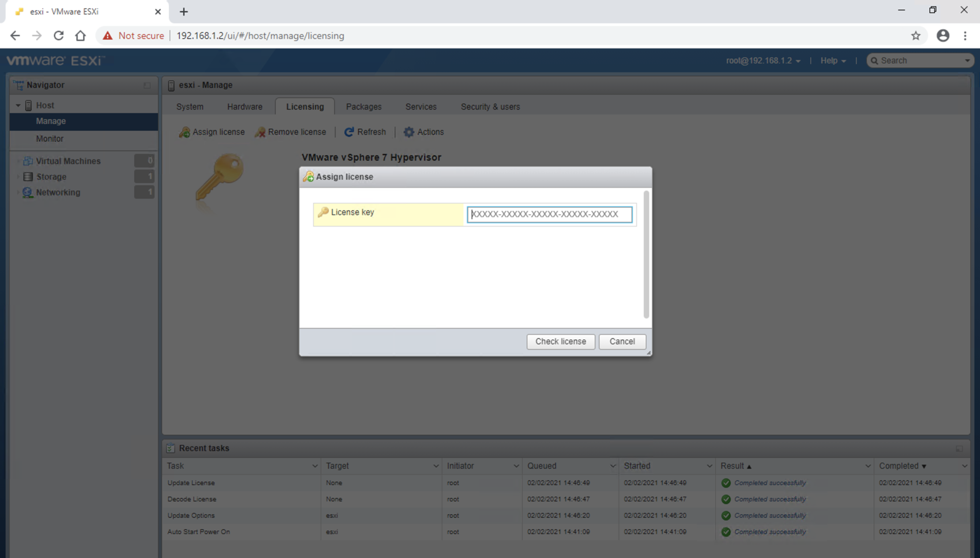Click the Storage icon in Navigator

[x=27, y=176]
